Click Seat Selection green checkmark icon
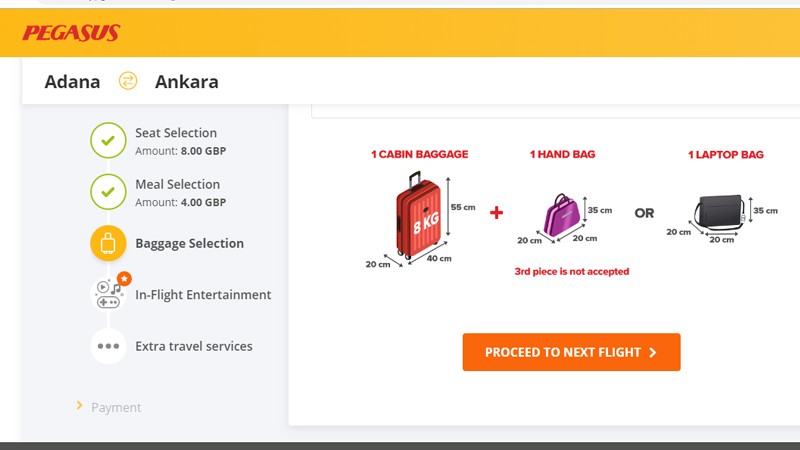800x450 pixels. coord(108,141)
